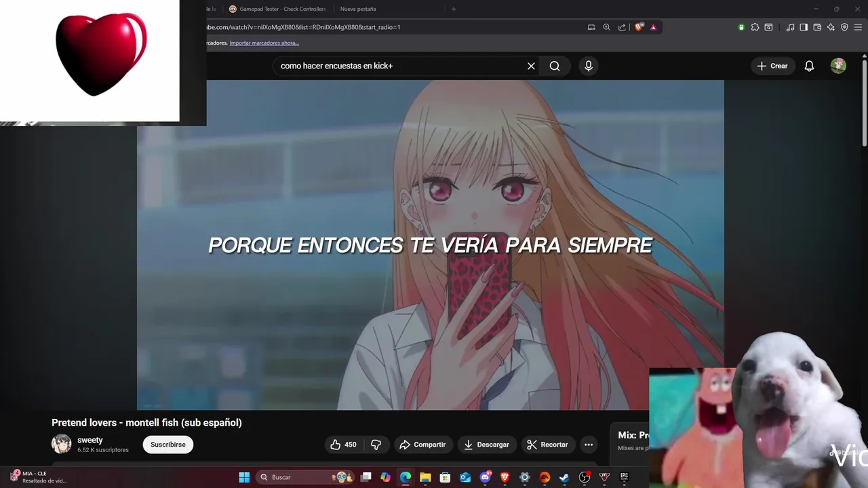Click the green extension icon in toolbar
This screenshot has width=868, height=488.
pos(741,27)
